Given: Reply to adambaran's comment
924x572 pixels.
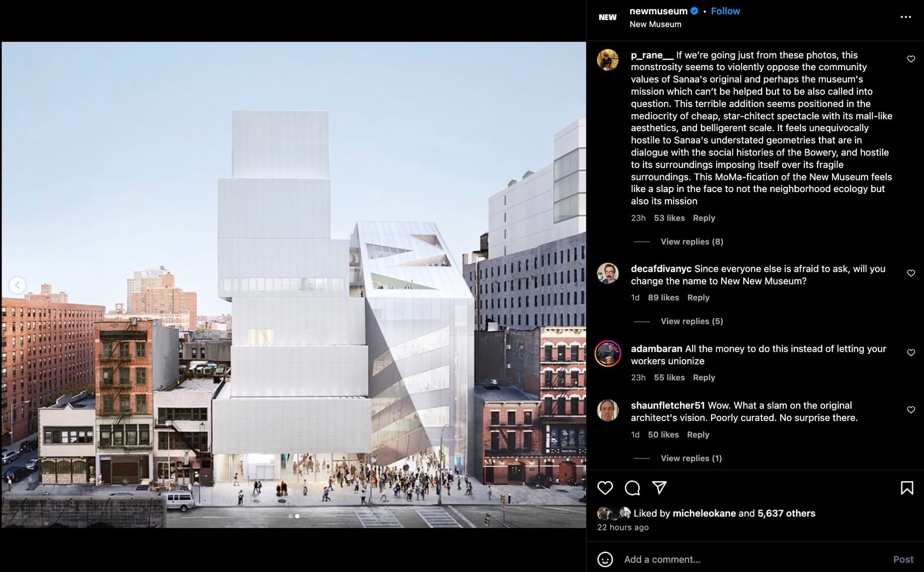Looking at the screenshot, I should pos(704,378).
